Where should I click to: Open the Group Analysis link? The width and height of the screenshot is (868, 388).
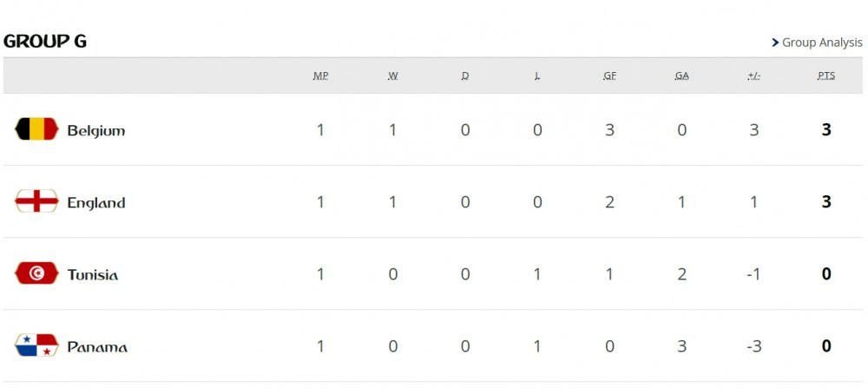[822, 43]
